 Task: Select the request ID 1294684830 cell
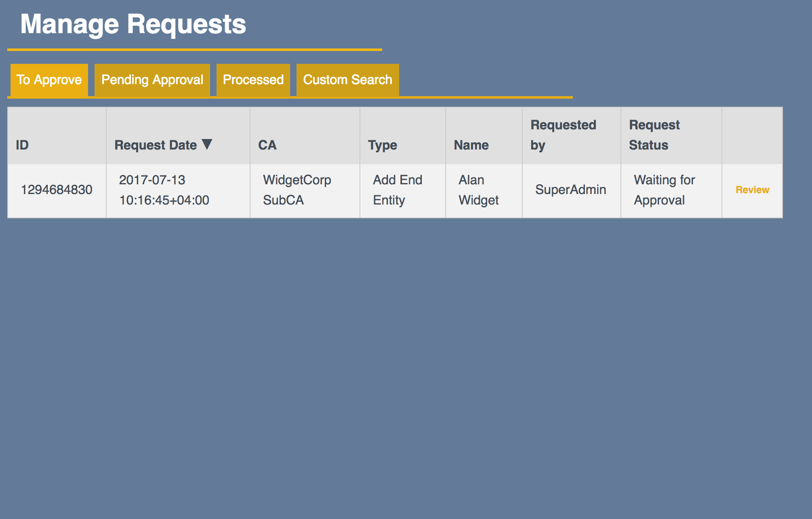pyautogui.click(x=56, y=190)
